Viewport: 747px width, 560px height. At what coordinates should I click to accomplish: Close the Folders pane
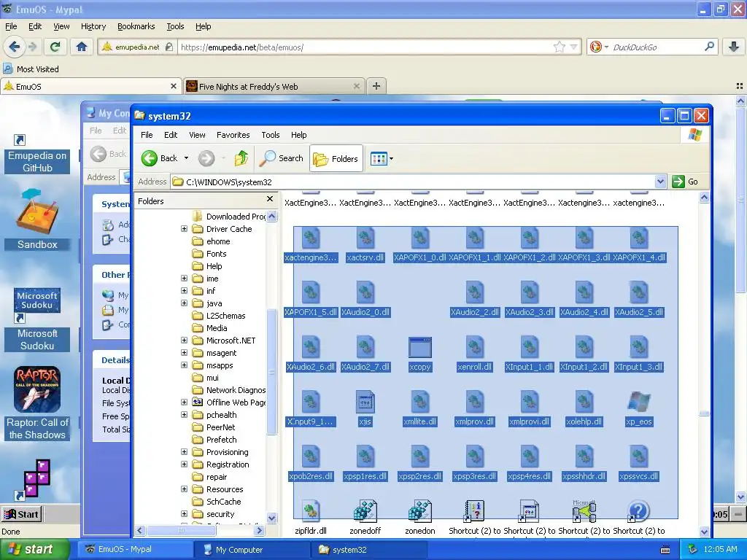point(270,199)
